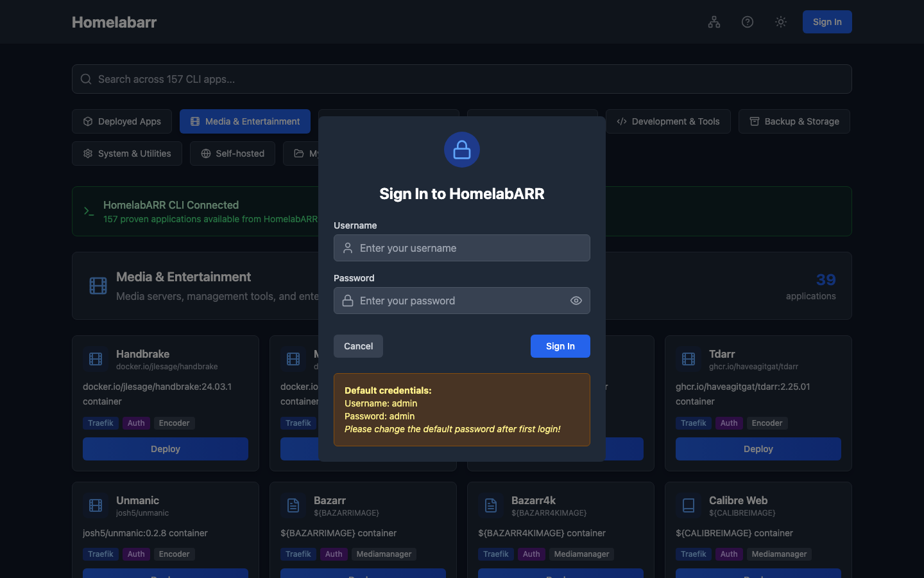924x578 pixels.
Task: Select the Deployed Apps filter
Action: [121, 121]
